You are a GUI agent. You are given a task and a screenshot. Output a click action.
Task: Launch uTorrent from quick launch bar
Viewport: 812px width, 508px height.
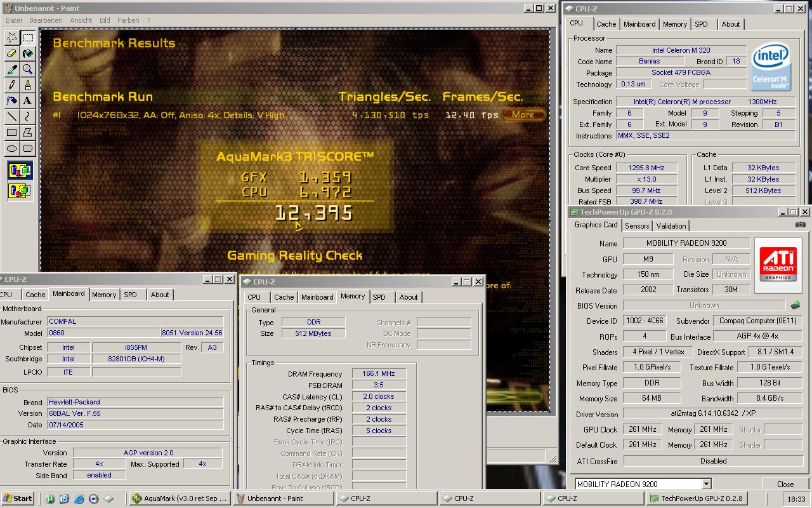coord(50,498)
